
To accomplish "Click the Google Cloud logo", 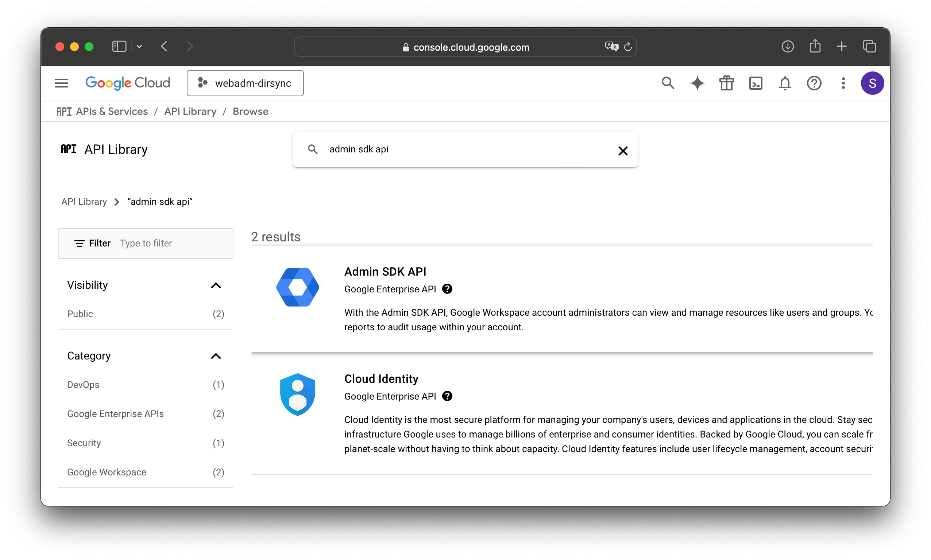I will (x=128, y=83).
